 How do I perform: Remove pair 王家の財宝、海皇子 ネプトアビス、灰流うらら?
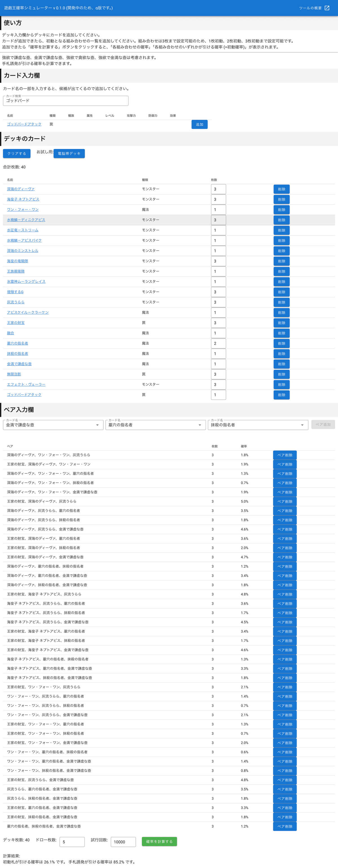(x=285, y=594)
